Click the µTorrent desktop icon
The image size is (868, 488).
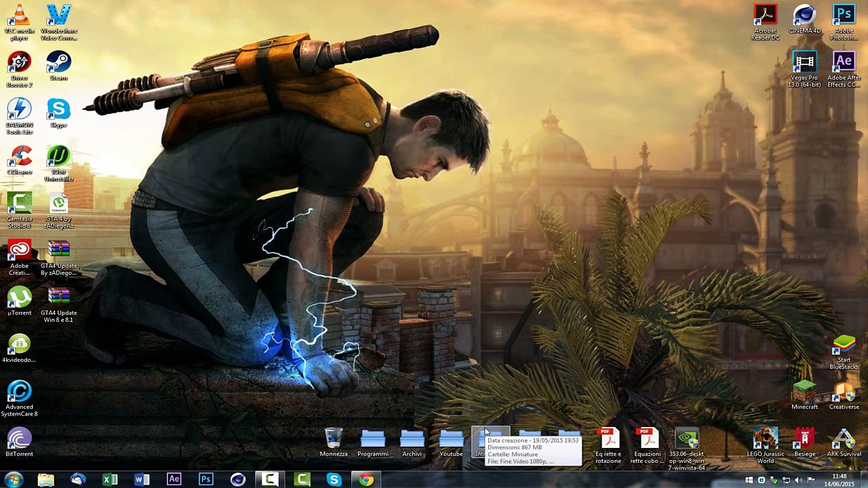click(20, 298)
